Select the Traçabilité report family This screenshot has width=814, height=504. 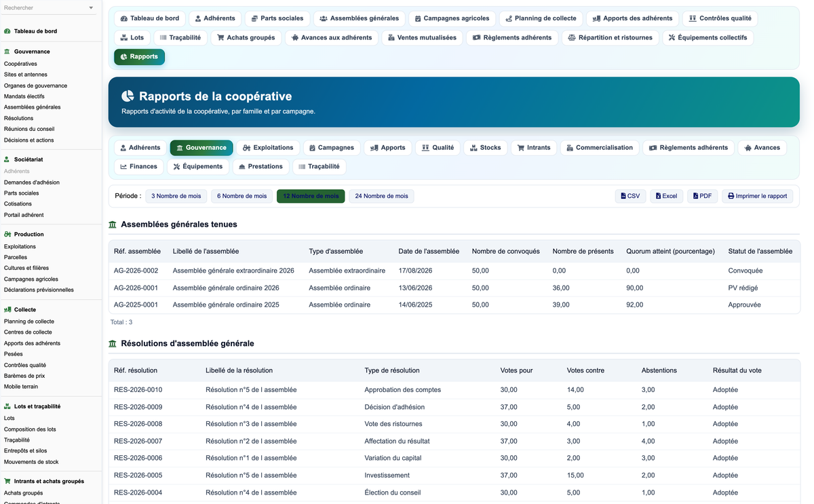click(319, 166)
